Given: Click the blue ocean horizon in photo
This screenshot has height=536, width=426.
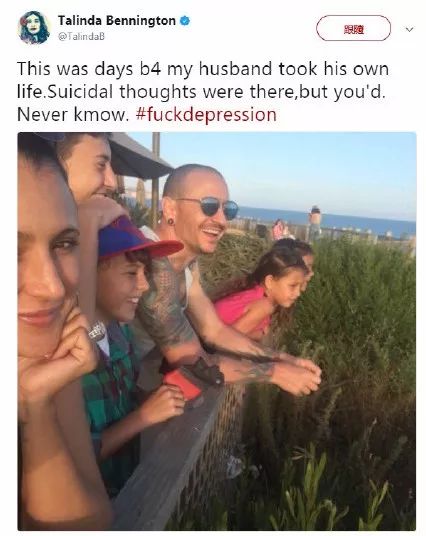Looking at the screenshot, I should 327,219.
